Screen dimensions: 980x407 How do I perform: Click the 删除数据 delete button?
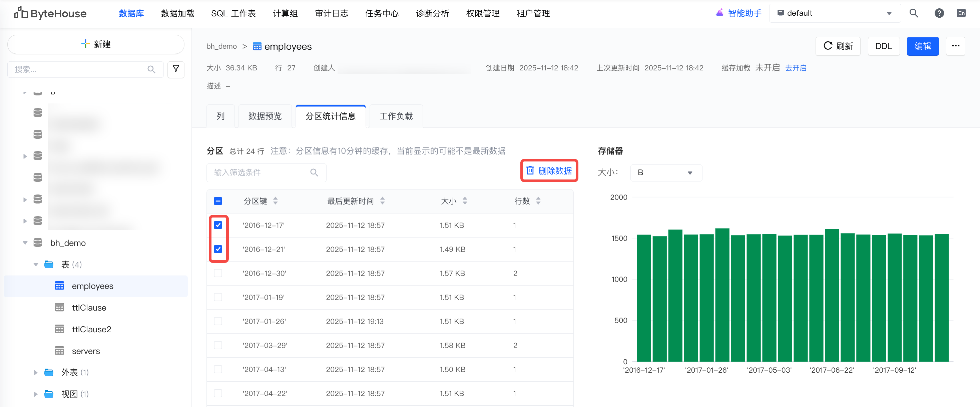tap(549, 171)
